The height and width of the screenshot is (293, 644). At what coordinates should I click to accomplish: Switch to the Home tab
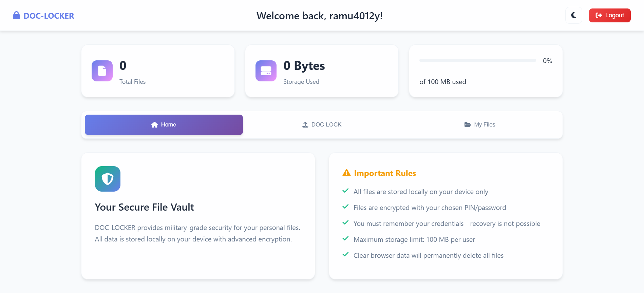pyautogui.click(x=164, y=125)
